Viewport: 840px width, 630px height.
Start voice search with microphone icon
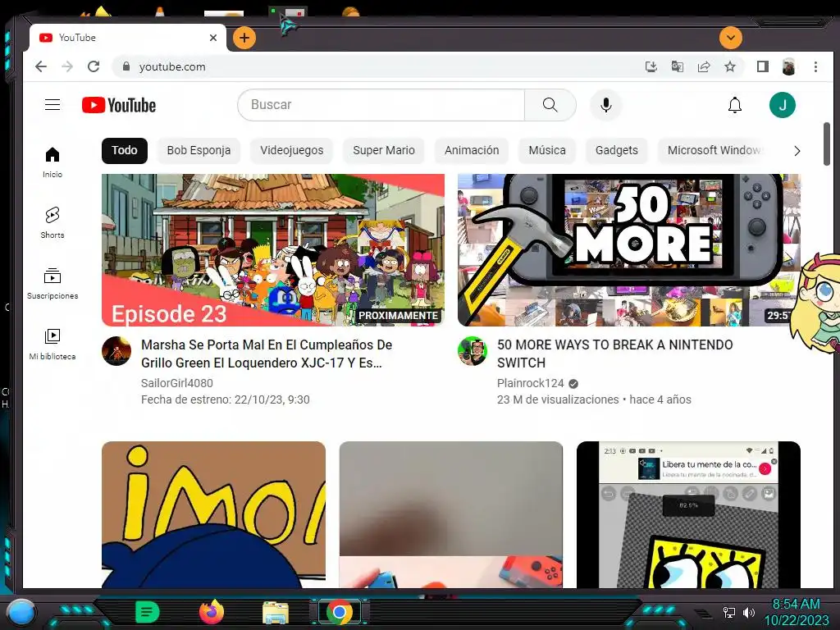[x=606, y=105]
